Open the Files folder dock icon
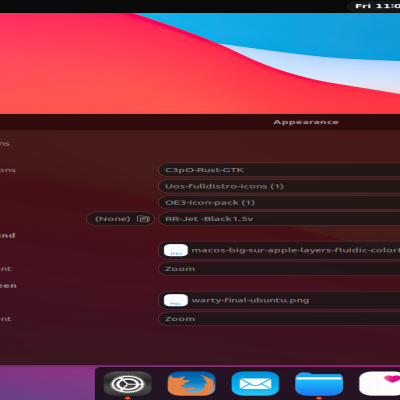This screenshot has height=400, width=400. 319,384
